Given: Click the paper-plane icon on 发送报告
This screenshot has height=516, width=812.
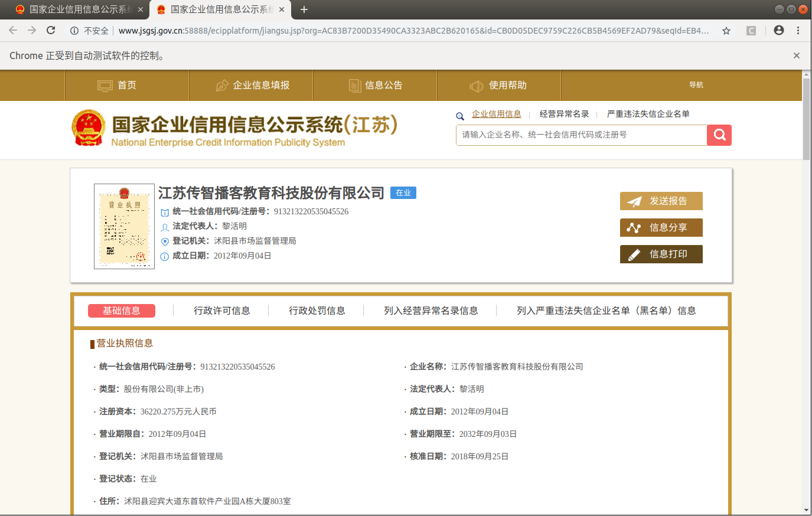Looking at the screenshot, I should [634, 201].
